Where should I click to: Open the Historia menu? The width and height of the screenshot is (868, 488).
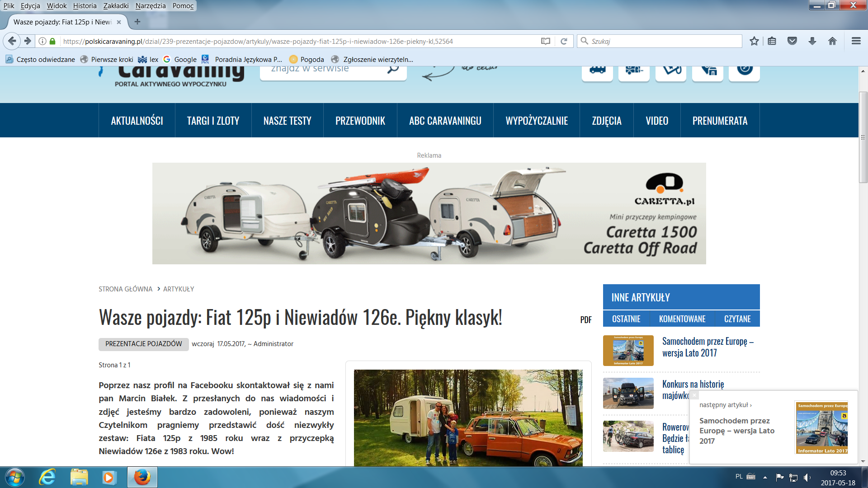pyautogui.click(x=85, y=5)
